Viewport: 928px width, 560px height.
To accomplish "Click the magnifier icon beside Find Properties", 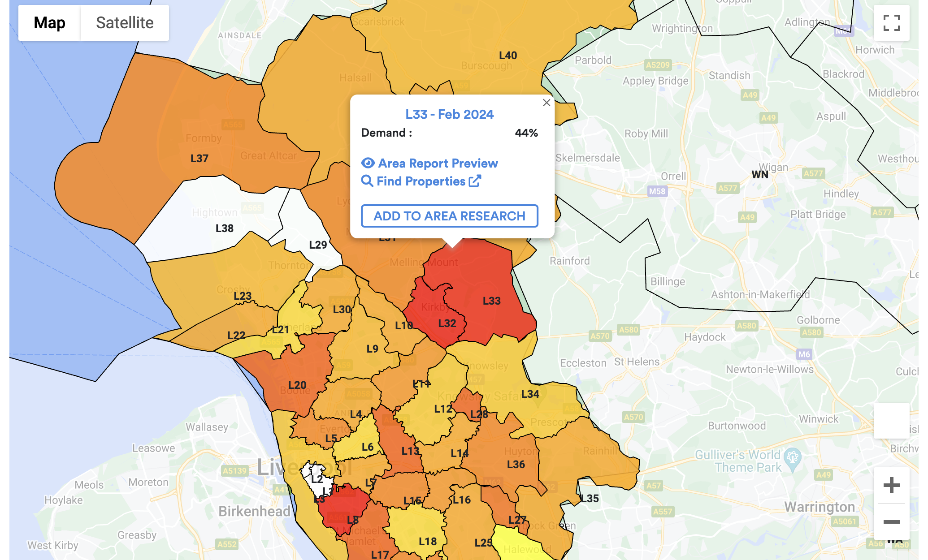I will pyautogui.click(x=367, y=181).
